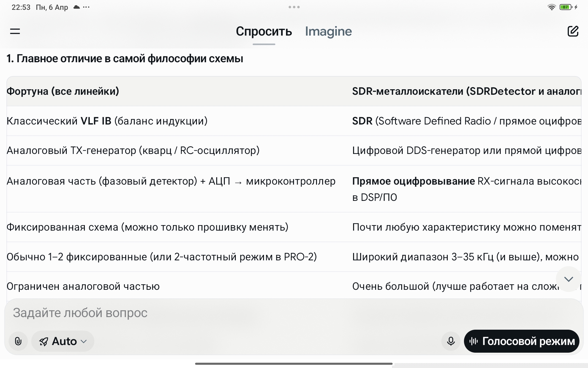Viewport: 588px width, 368px height.
Task: Click the Задайте любой вопрос input field
Action: [214, 313]
